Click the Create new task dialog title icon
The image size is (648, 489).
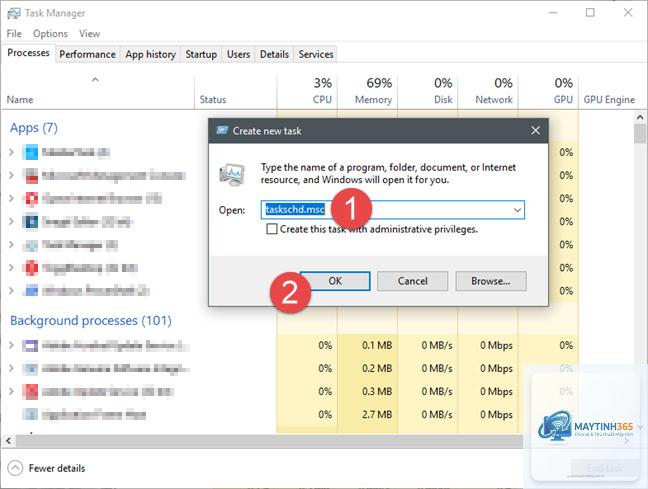[x=222, y=131]
